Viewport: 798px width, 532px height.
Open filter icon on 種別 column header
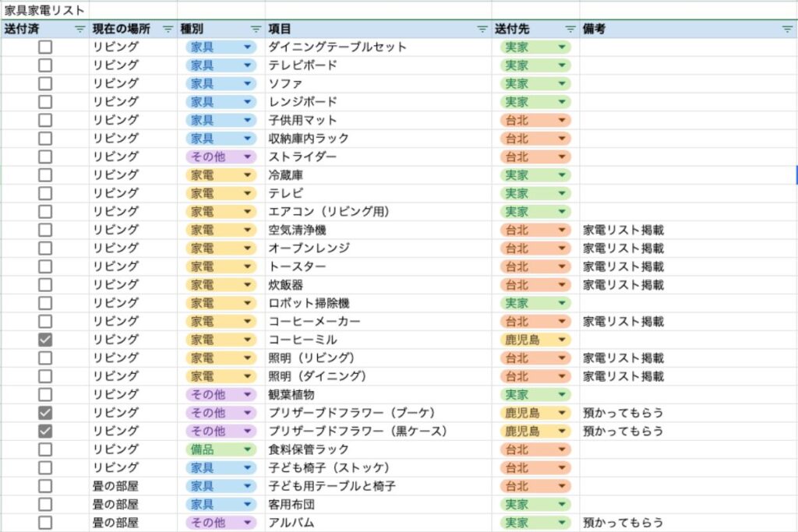click(256, 29)
